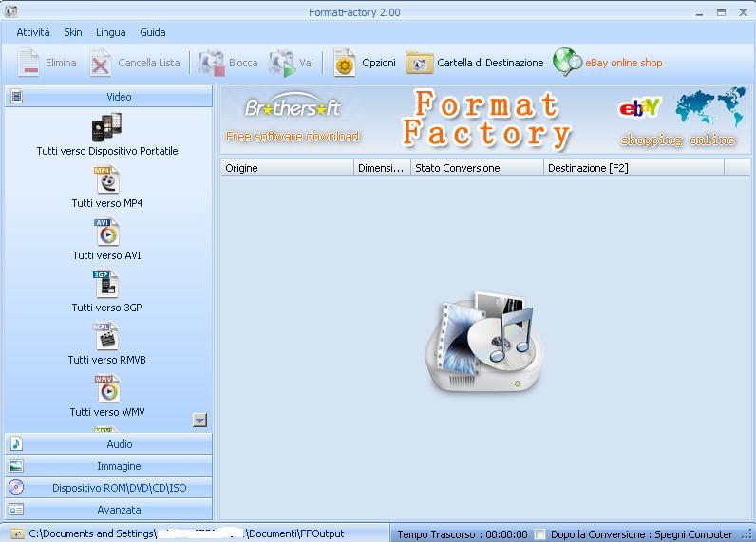Click the Brothersoft free download banner

click(x=293, y=120)
